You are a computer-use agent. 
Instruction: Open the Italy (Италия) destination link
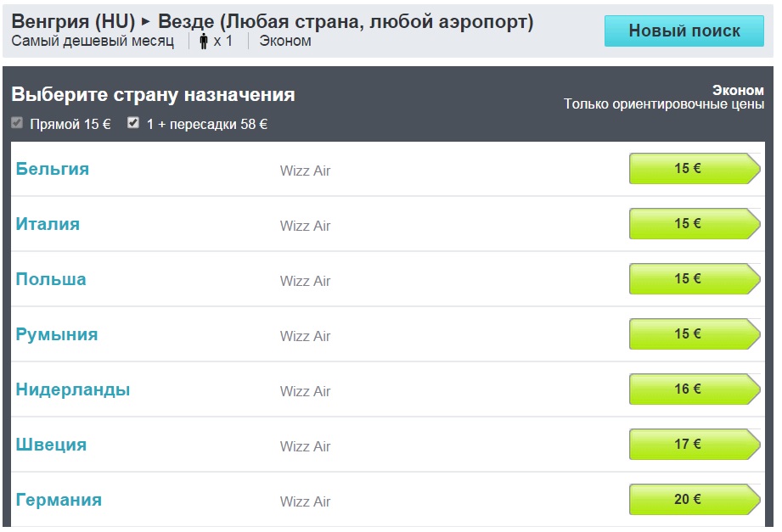click(48, 224)
